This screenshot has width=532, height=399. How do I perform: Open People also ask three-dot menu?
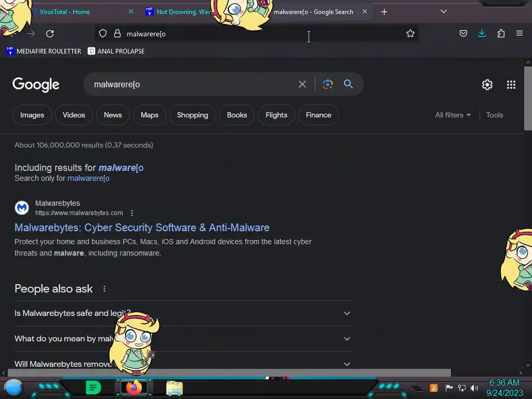[x=104, y=289]
